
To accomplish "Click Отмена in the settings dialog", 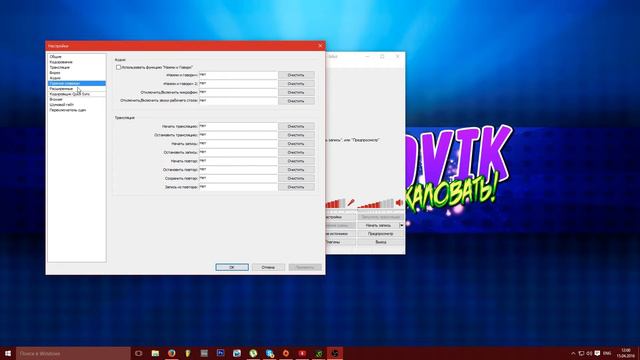I will tap(268, 267).
